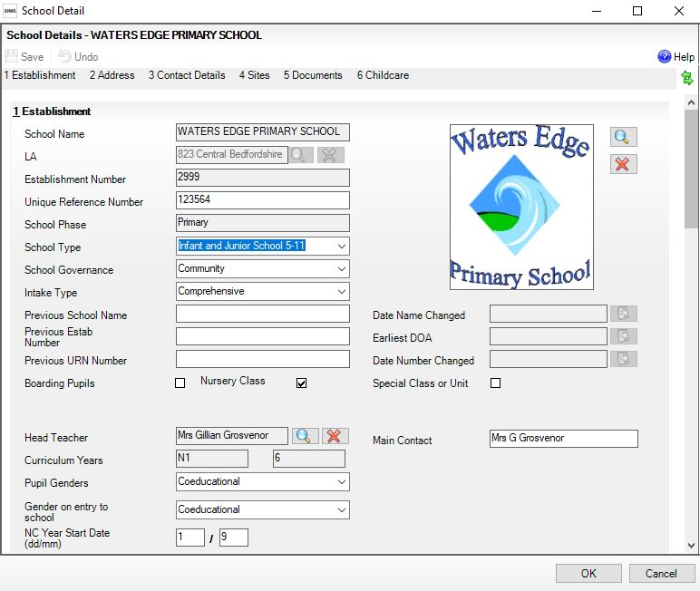Viewport: 700px width, 591px height.
Task: Click the Date Number Changed date field
Action: pos(549,359)
